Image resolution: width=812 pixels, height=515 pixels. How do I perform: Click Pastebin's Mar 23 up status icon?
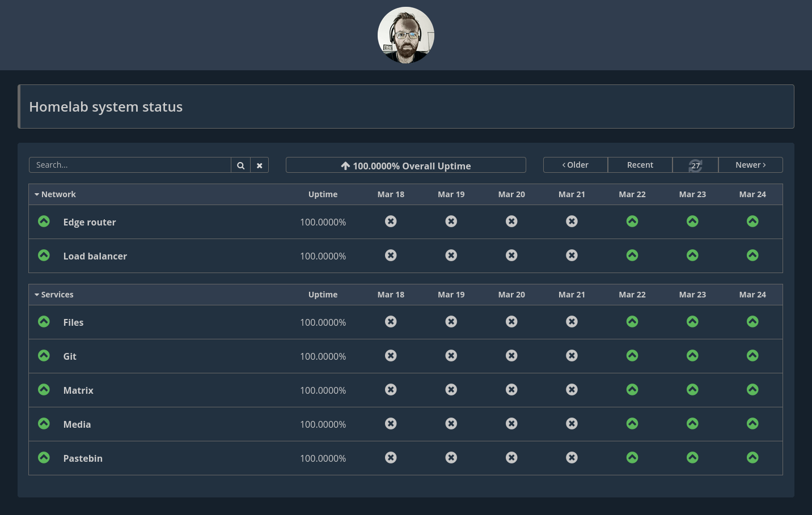pyautogui.click(x=692, y=458)
